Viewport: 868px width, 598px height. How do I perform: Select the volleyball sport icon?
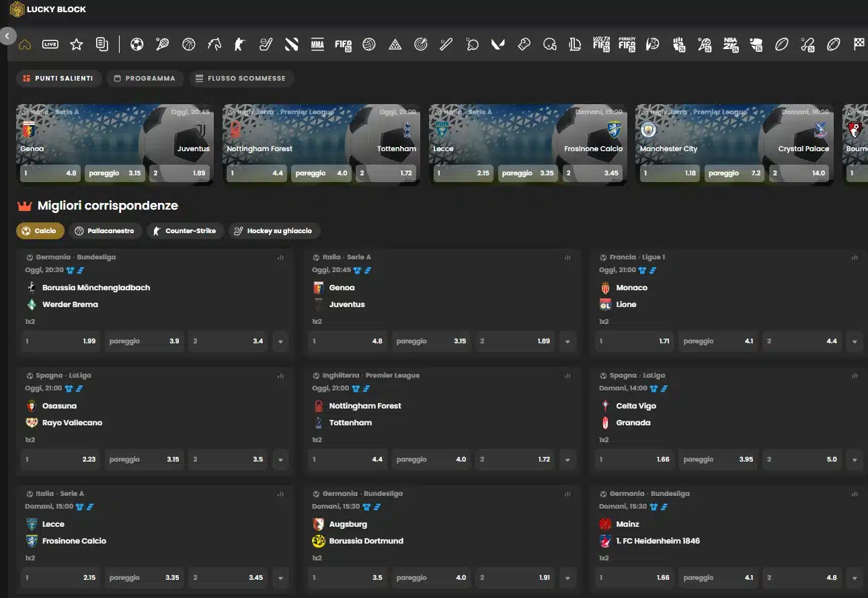point(369,44)
